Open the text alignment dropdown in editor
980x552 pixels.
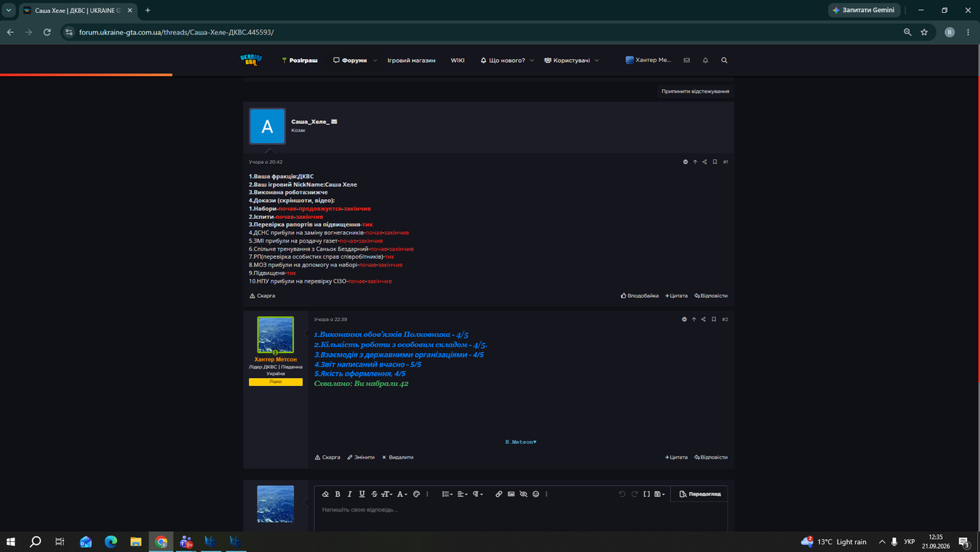pyautogui.click(x=462, y=494)
